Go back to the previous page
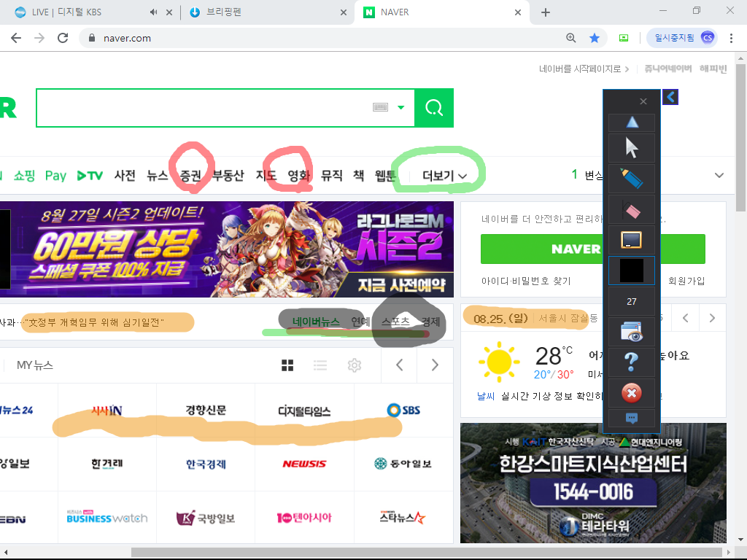This screenshot has height=560, width=747. [x=16, y=38]
